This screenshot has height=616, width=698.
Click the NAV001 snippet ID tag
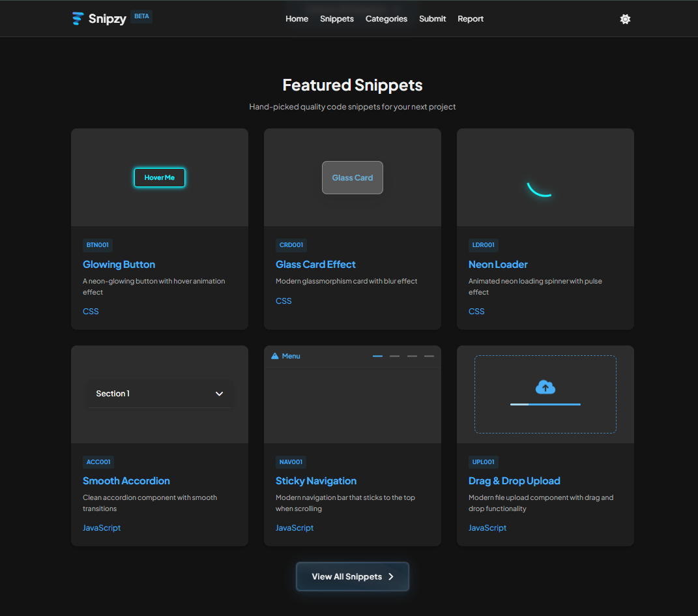pyautogui.click(x=291, y=462)
